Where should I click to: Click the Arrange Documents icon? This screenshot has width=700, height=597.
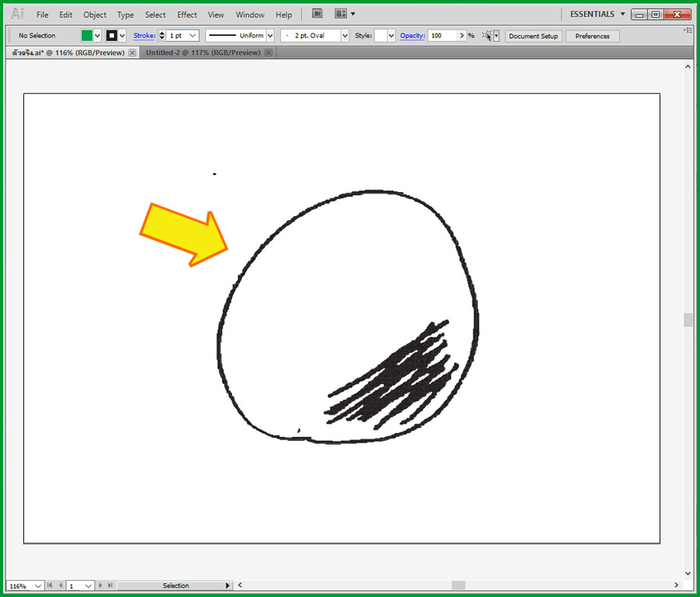click(x=341, y=14)
